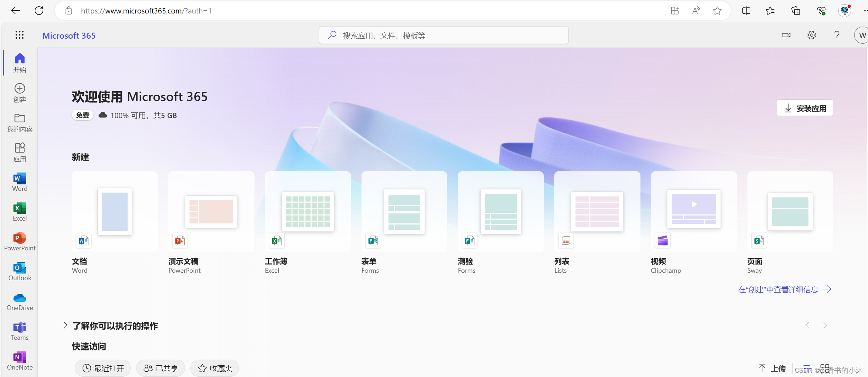Click the 安装应用 button
868x377 pixels.
805,108
